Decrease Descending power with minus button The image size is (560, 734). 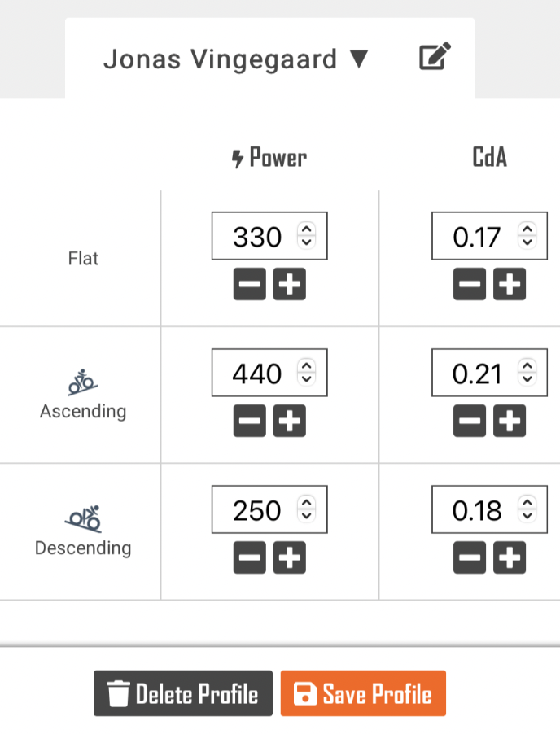tap(250, 557)
